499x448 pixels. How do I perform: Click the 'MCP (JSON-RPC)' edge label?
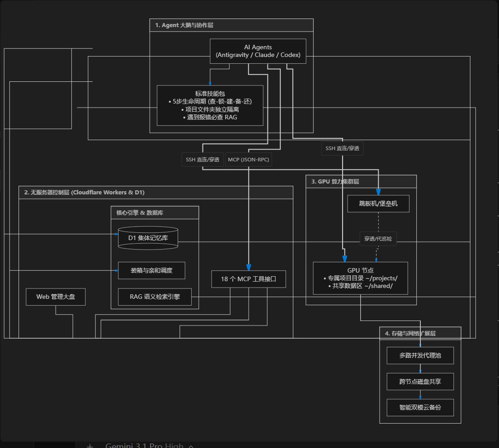click(249, 160)
